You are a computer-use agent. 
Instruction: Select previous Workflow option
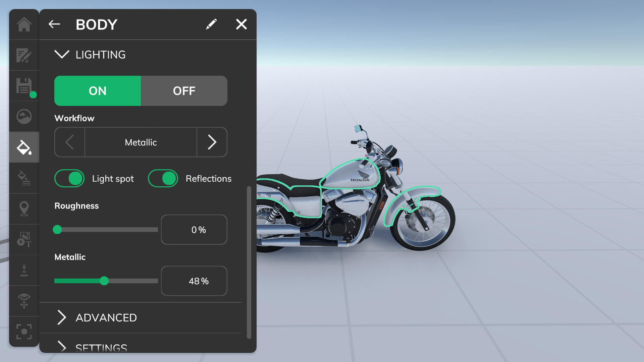tap(70, 142)
